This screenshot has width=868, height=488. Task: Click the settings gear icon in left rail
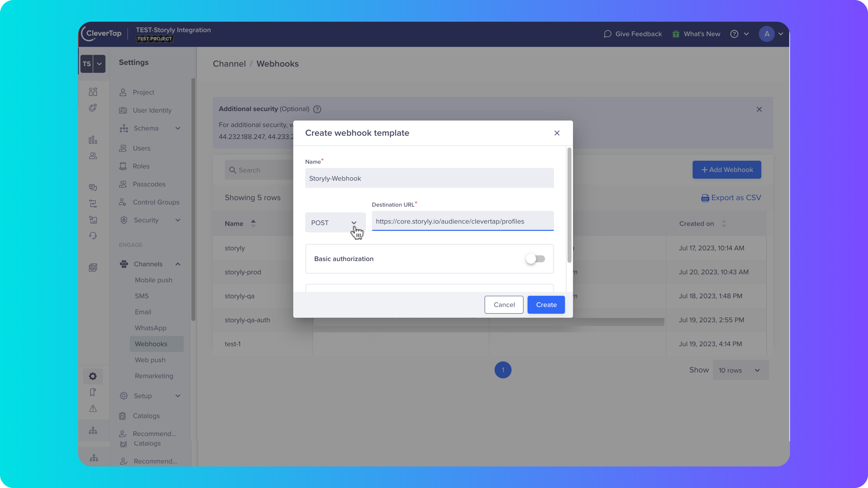(93, 376)
